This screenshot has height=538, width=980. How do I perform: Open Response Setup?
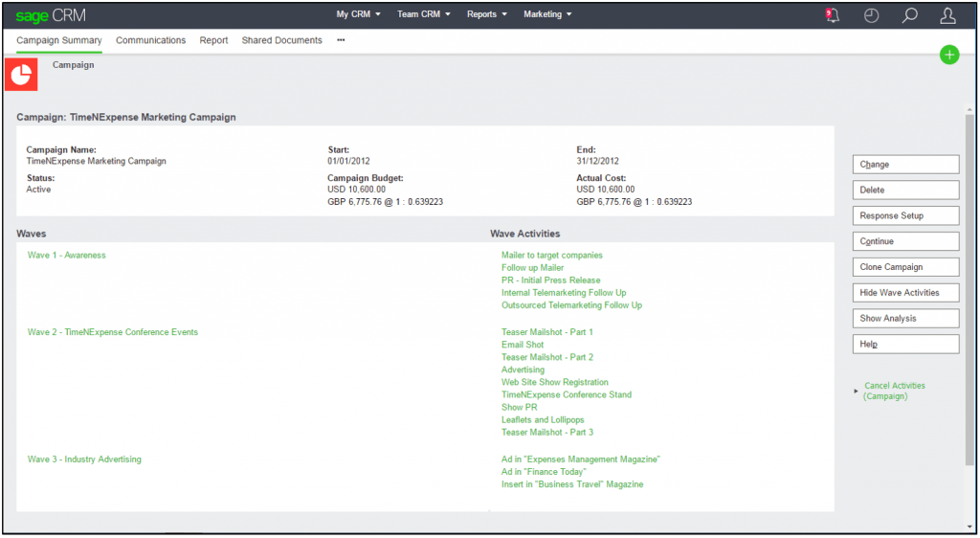905,215
